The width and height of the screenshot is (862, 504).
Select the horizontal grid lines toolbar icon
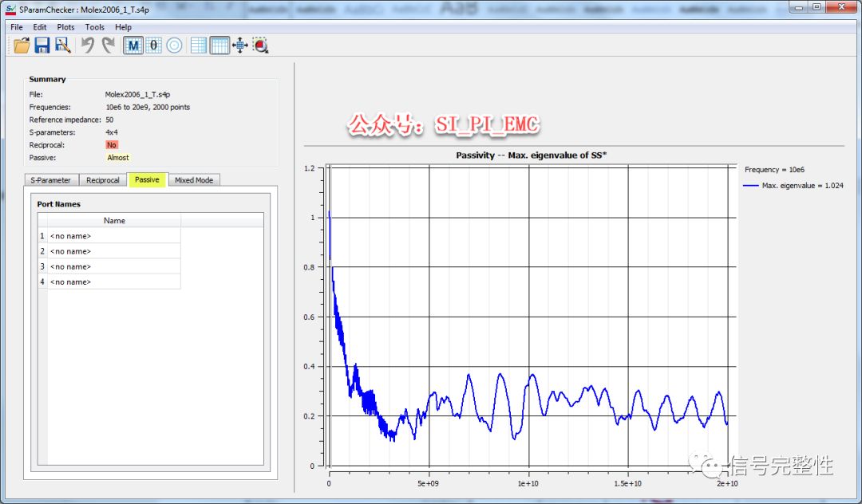(199, 45)
